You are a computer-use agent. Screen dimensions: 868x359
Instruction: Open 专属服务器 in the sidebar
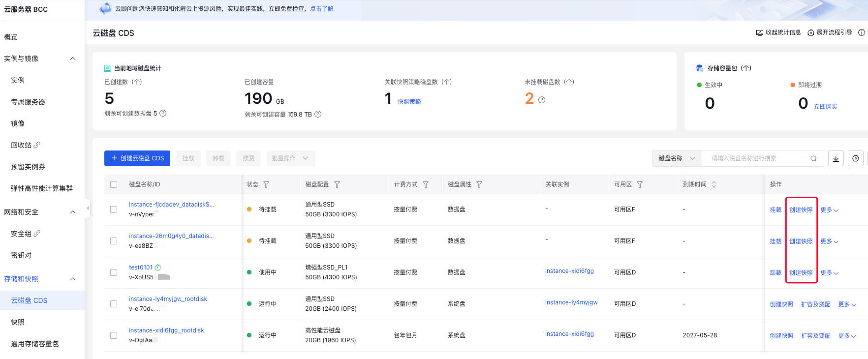(28, 102)
